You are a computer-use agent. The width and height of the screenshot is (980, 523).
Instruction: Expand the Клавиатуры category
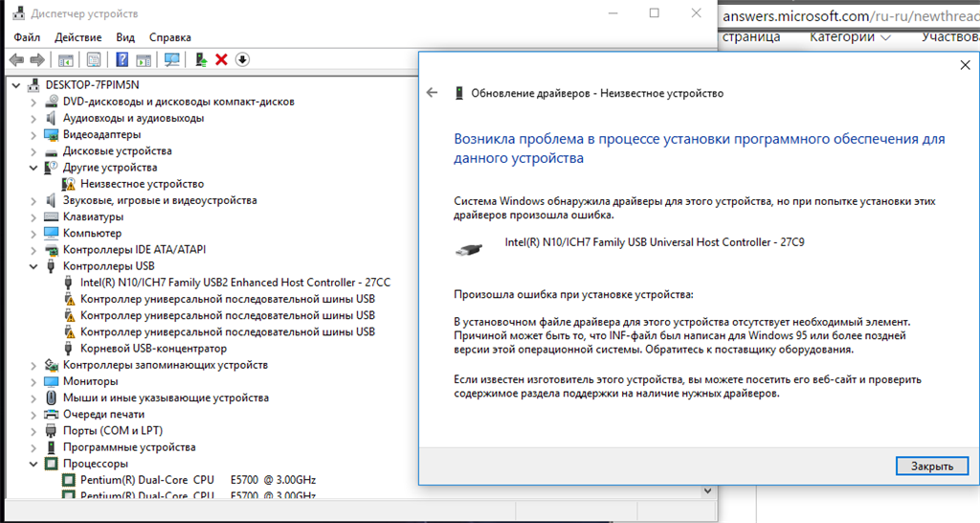(x=33, y=217)
